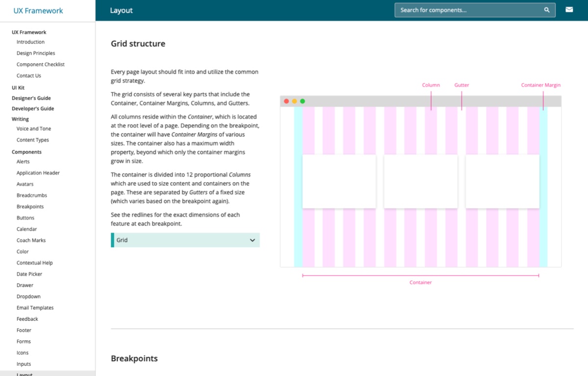
Task: Click the Layout header title
Action: (122, 10)
